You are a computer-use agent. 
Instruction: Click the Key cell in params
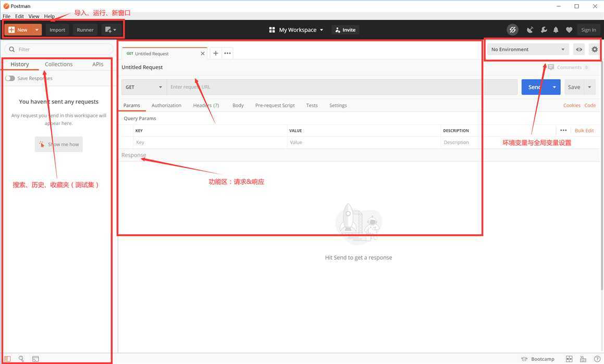point(211,142)
